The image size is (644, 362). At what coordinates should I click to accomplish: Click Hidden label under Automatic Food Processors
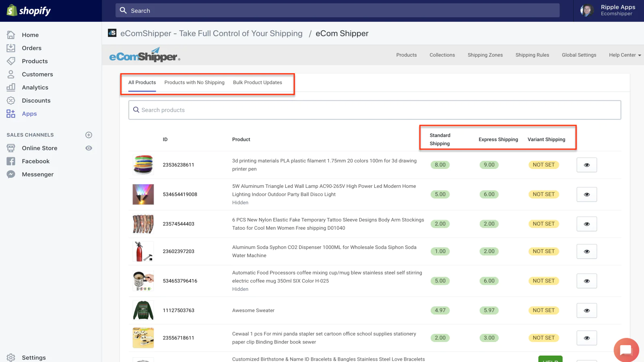click(240, 289)
